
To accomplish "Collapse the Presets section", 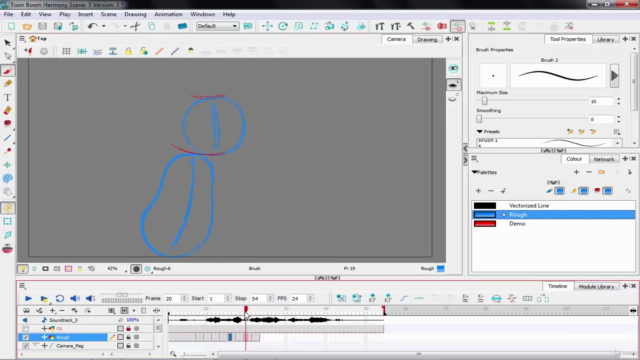I will [x=480, y=131].
